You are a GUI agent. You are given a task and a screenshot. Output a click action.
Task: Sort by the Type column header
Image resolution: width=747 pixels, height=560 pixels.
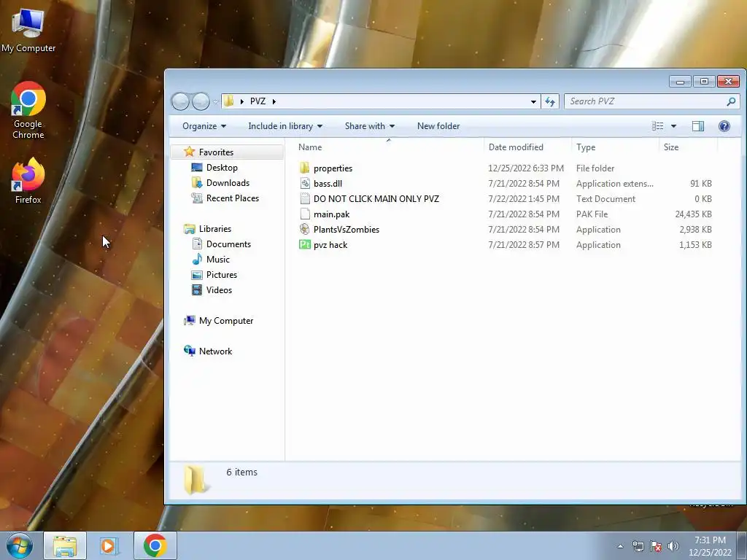pyautogui.click(x=615, y=147)
